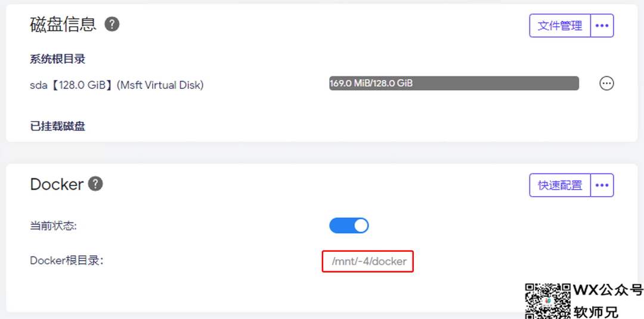Image resolution: width=644 pixels, height=319 pixels.
Task: Click the Docker根目录 label
Action: point(67,261)
